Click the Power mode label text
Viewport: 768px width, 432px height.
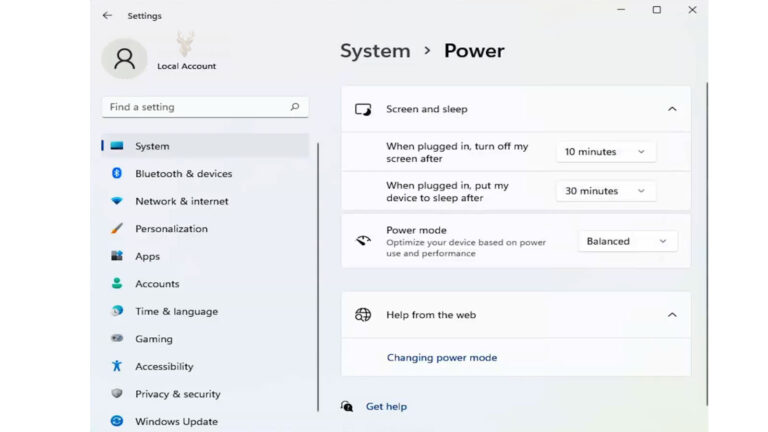tap(416, 230)
